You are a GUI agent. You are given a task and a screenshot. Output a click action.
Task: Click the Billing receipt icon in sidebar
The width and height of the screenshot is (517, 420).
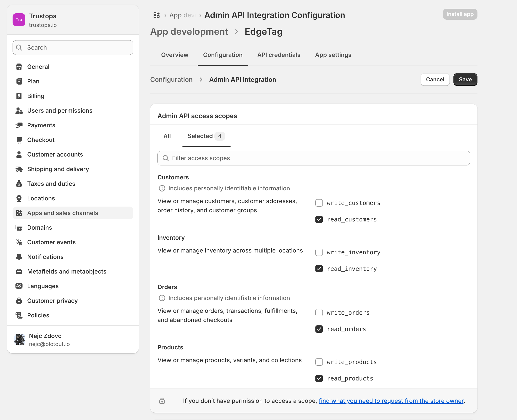19,96
